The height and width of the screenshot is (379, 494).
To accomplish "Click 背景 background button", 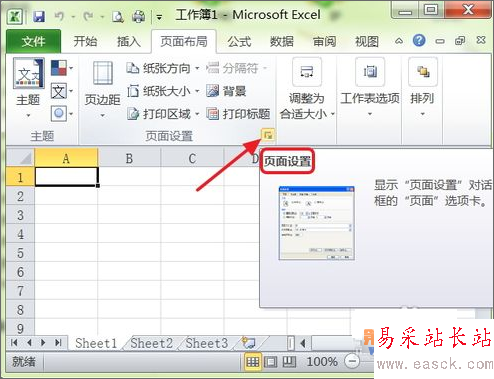I will pos(226,91).
